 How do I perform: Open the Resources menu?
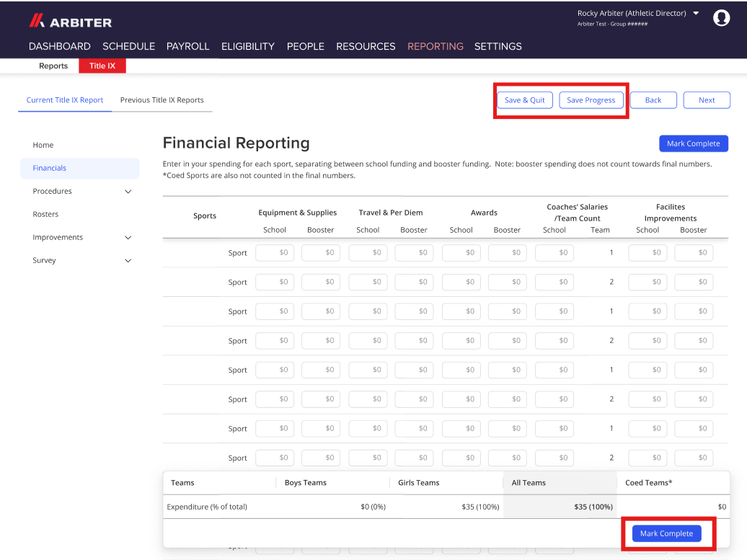coord(366,46)
